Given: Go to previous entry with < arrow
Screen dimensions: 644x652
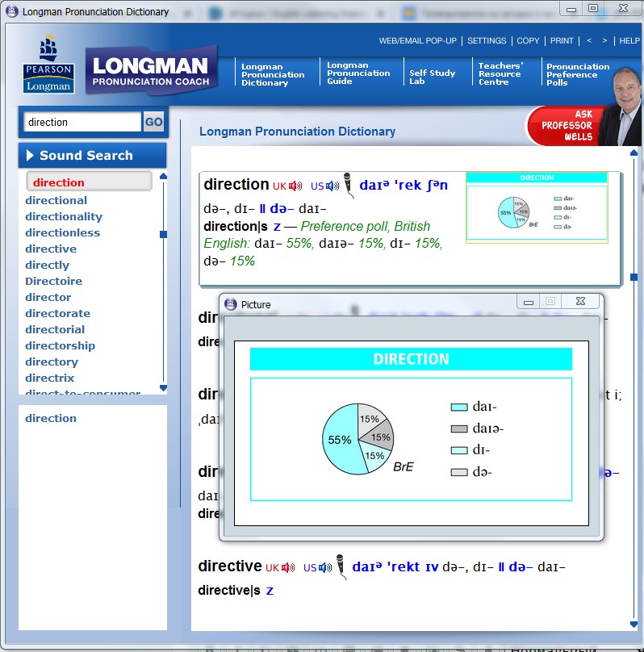Looking at the screenshot, I should (x=589, y=40).
